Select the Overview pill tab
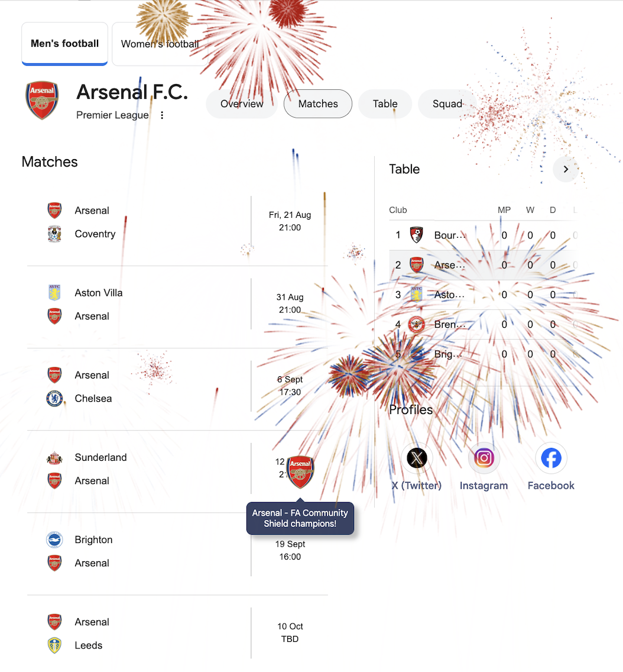The height and width of the screenshot is (672, 623). pyautogui.click(x=242, y=104)
